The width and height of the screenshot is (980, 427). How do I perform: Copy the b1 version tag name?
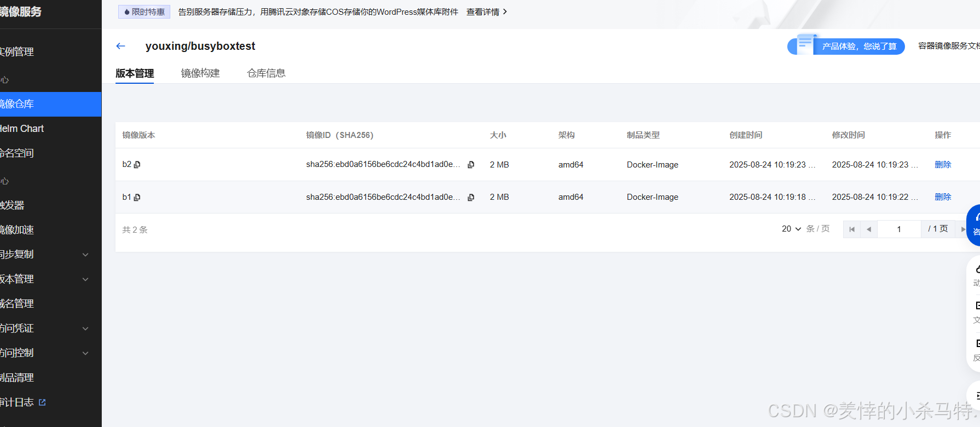click(x=137, y=197)
